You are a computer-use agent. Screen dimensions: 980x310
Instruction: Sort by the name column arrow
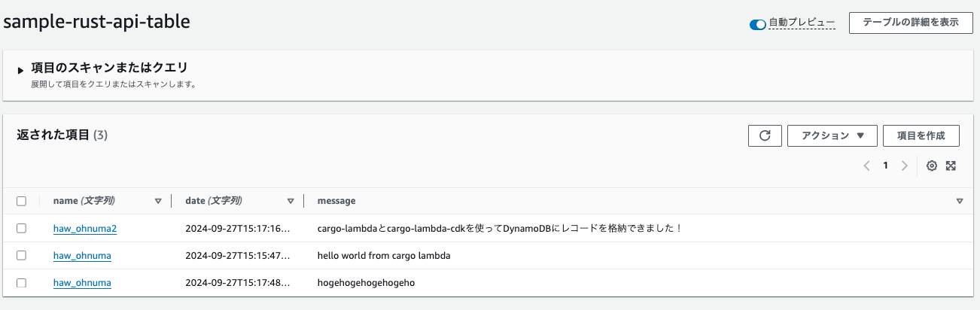158,201
